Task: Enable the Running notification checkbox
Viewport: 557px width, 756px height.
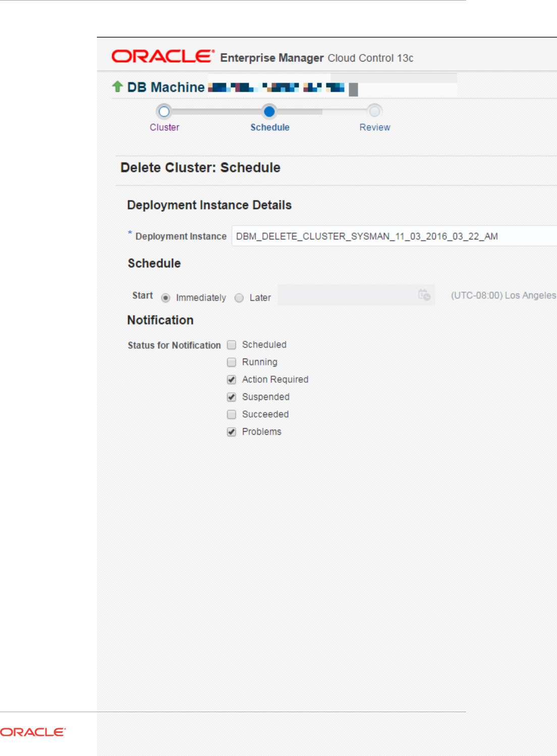Action: 232,362
